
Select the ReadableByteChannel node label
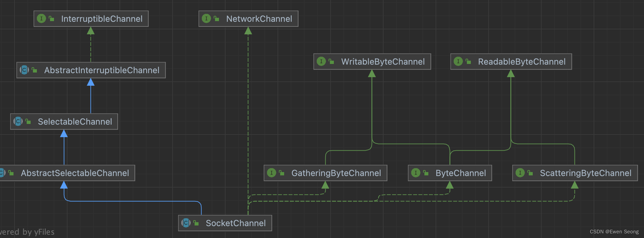tap(522, 62)
